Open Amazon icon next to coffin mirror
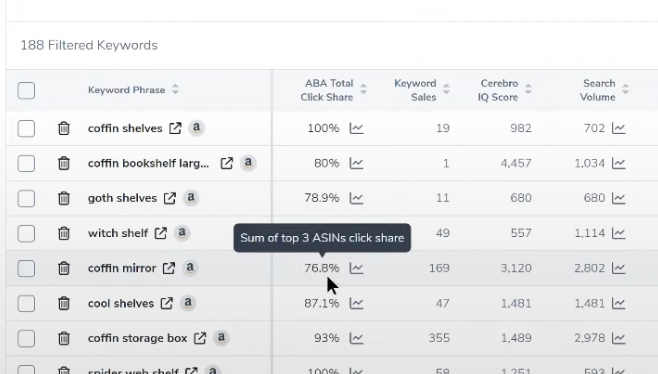The height and width of the screenshot is (374, 658). (190, 267)
